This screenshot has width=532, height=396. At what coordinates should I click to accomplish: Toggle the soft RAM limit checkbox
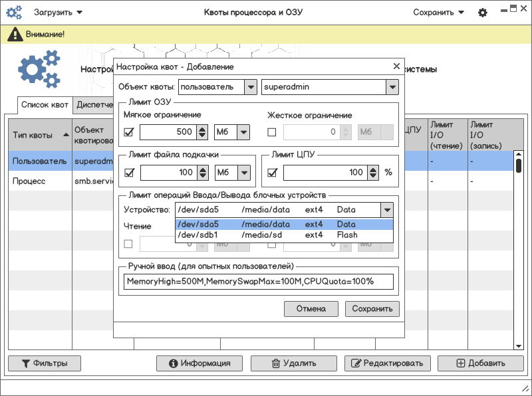coord(129,132)
